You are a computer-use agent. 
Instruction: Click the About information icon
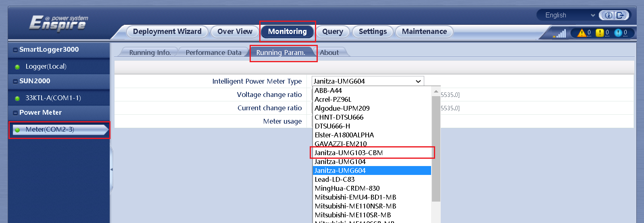[609, 15]
